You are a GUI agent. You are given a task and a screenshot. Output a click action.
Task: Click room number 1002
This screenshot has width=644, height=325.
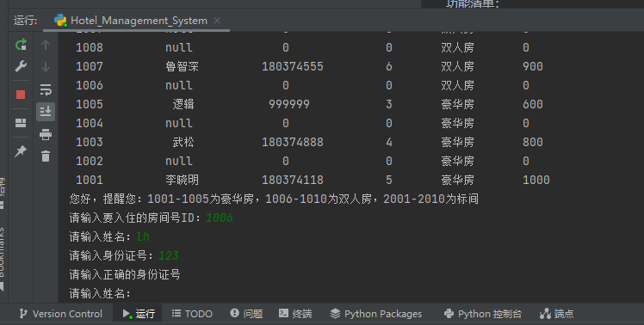[x=90, y=161]
